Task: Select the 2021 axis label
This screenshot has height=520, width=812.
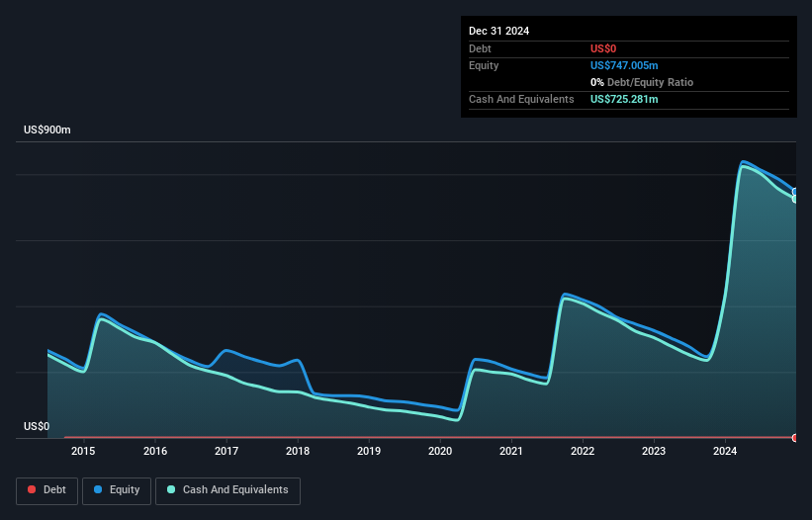Action: coord(511,451)
